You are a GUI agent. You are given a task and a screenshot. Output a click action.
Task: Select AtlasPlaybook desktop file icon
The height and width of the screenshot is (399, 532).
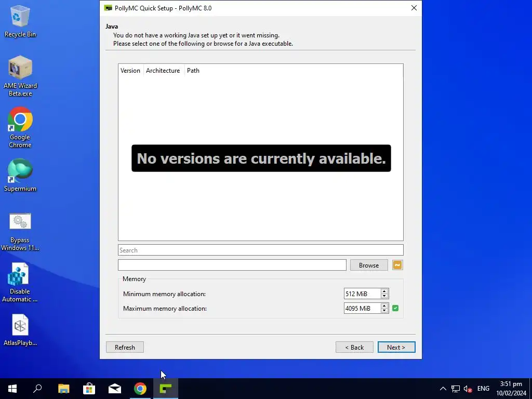click(20, 330)
